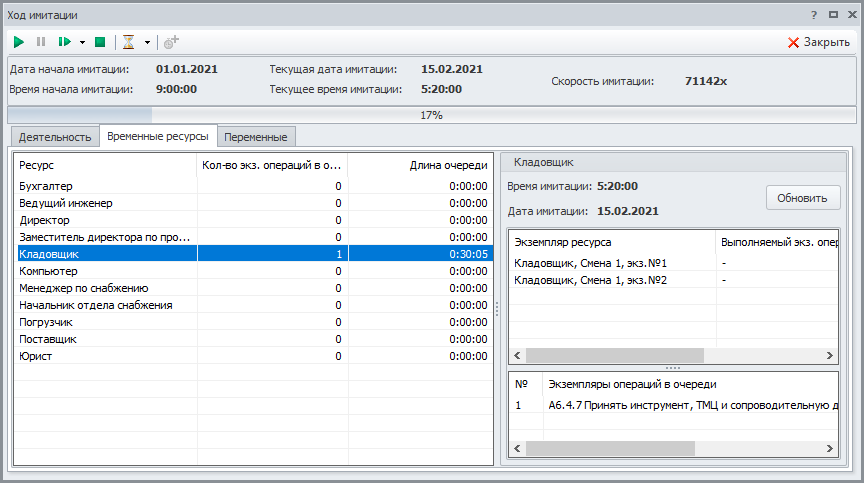Click the Обновить button

(802, 197)
